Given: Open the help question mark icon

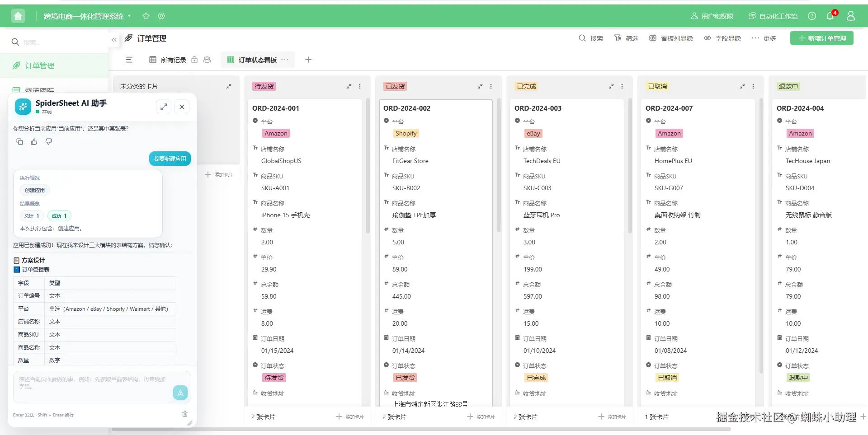Looking at the screenshot, I should click(812, 16).
